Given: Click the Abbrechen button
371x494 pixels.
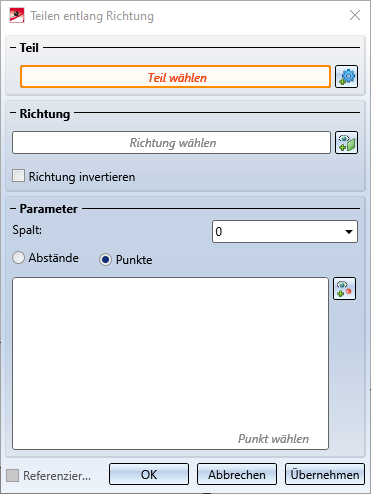Looking at the screenshot, I should pos(237,474).
